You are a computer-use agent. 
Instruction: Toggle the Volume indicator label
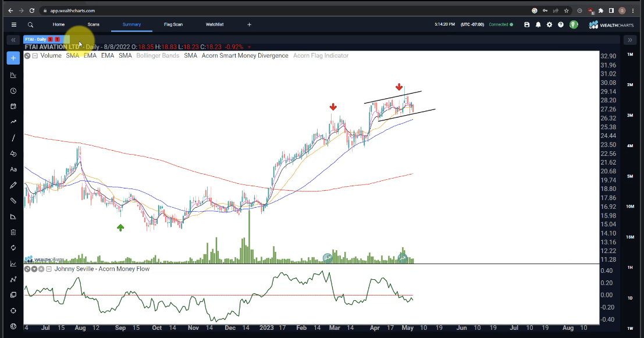pyautogui.click(x=51, y=55)
